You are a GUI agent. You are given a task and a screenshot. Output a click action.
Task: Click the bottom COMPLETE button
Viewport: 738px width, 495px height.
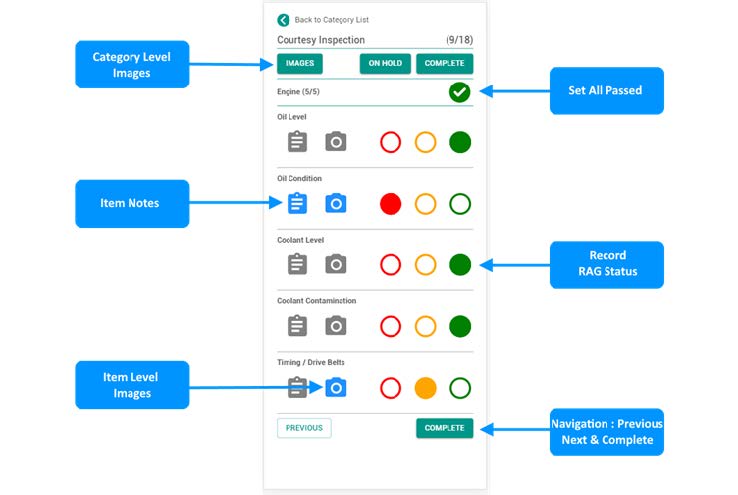coord(444,428)
